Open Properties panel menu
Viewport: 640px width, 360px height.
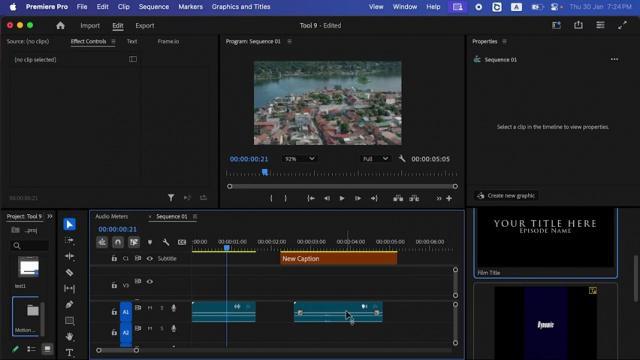pyautogui.click(x=504, y=41)
